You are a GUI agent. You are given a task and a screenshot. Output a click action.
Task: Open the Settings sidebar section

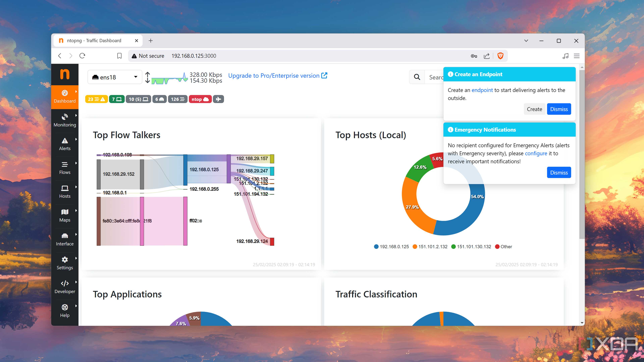pos(65,264)
